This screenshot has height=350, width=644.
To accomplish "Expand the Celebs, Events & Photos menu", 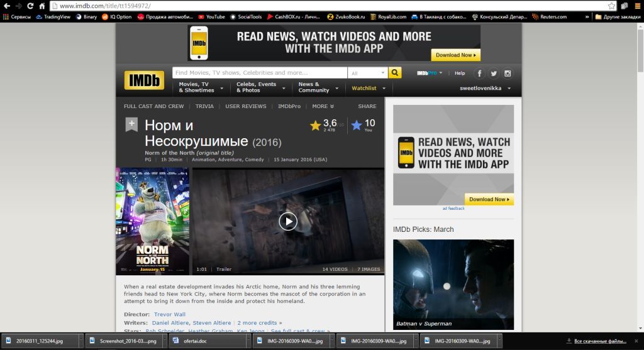I will [260, 87].
